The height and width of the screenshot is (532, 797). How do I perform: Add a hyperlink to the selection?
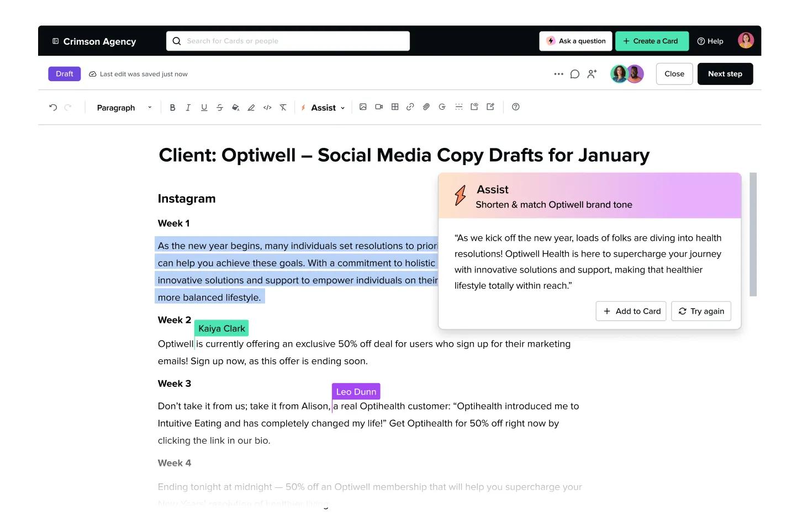point(410,107)
